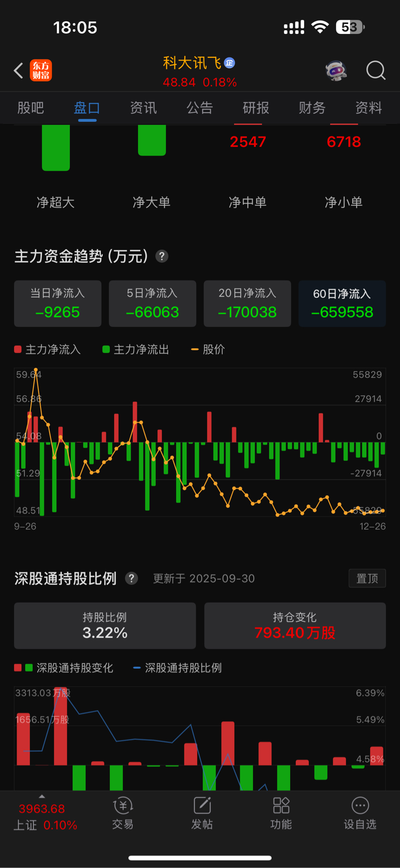Select the 盘口 tab

87,108
